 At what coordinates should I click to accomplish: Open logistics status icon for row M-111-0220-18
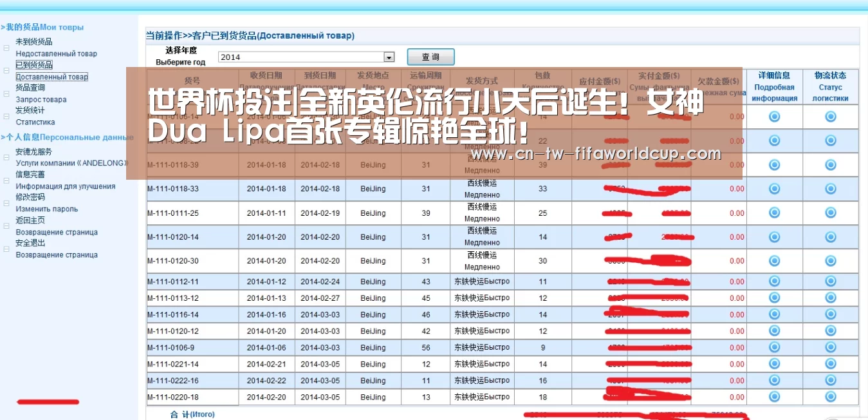(831, 397)
